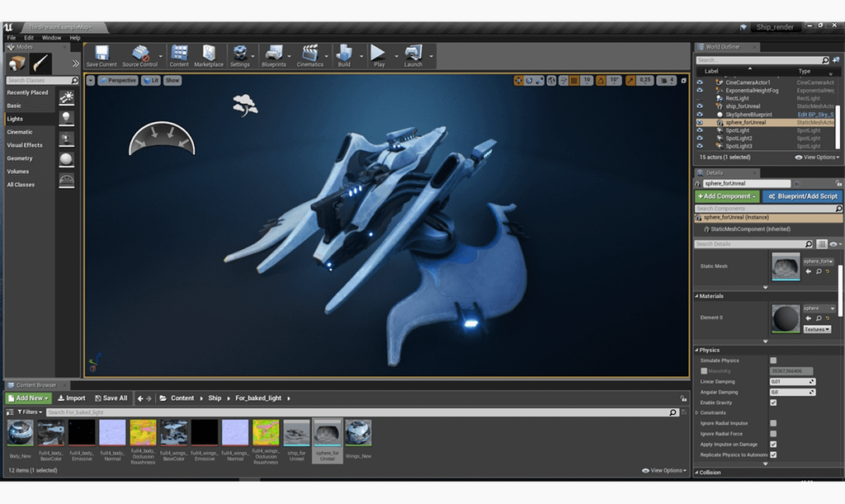Toggle scale snapping icon

(x=630, y=81)
